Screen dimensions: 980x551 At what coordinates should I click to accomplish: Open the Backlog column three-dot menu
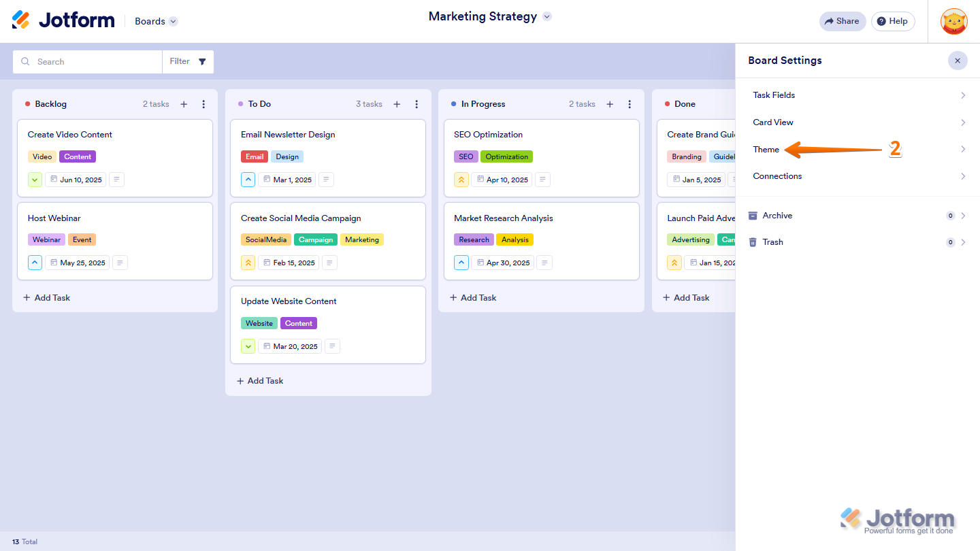click(203, 104)
